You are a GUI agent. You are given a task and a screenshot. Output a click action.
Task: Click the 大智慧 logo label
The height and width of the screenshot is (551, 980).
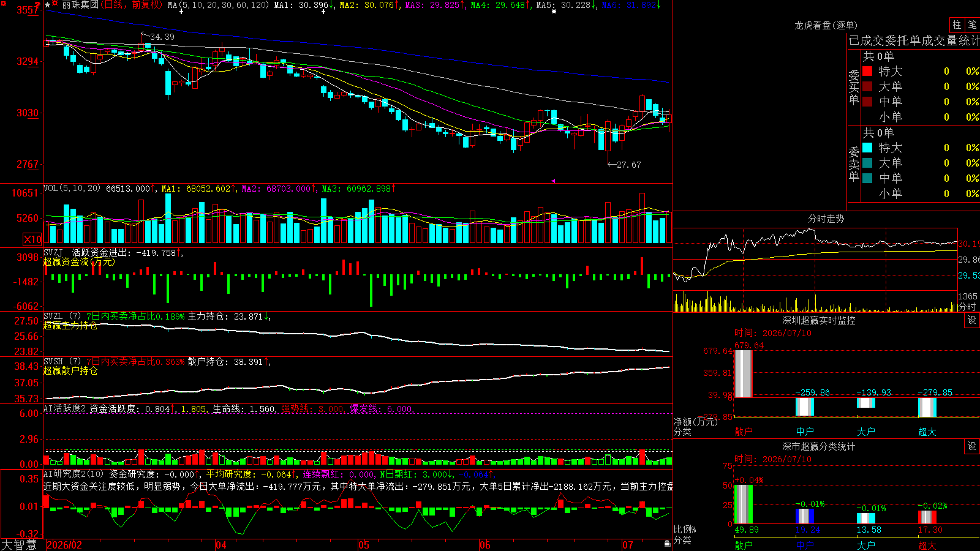click(x=19, y=545)
